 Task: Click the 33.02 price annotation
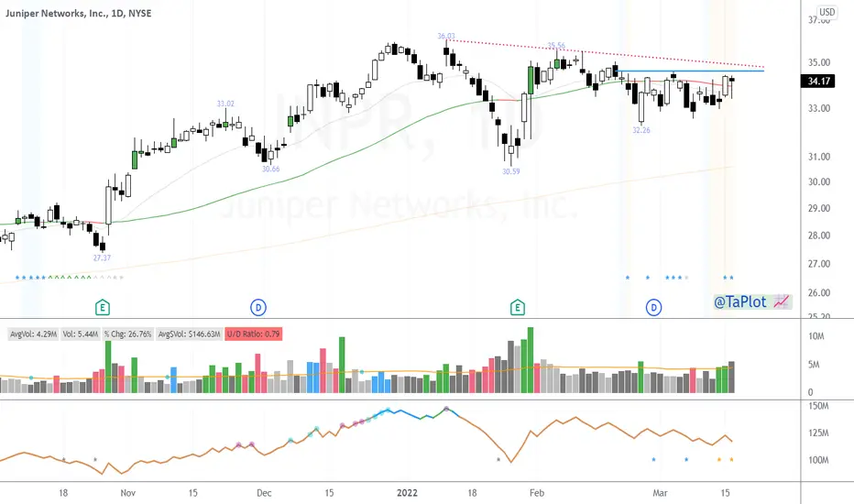click(x=225, y=104)
